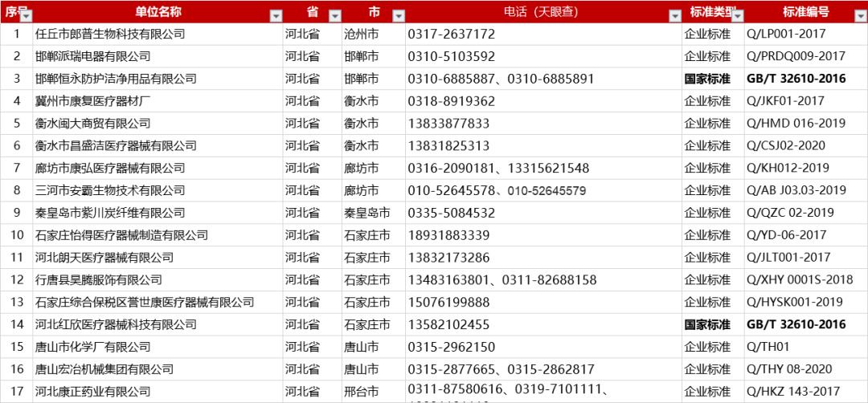The width and height of the screenshot is (868, 403).
Task: Select phone cell 18931883339
Action: 543,235
